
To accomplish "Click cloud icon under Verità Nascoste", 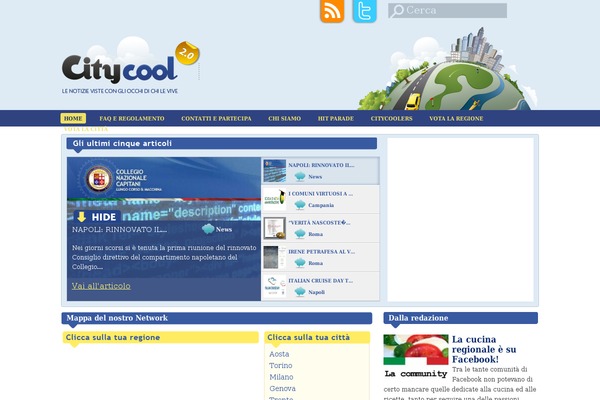I will (x=300, y=234).
